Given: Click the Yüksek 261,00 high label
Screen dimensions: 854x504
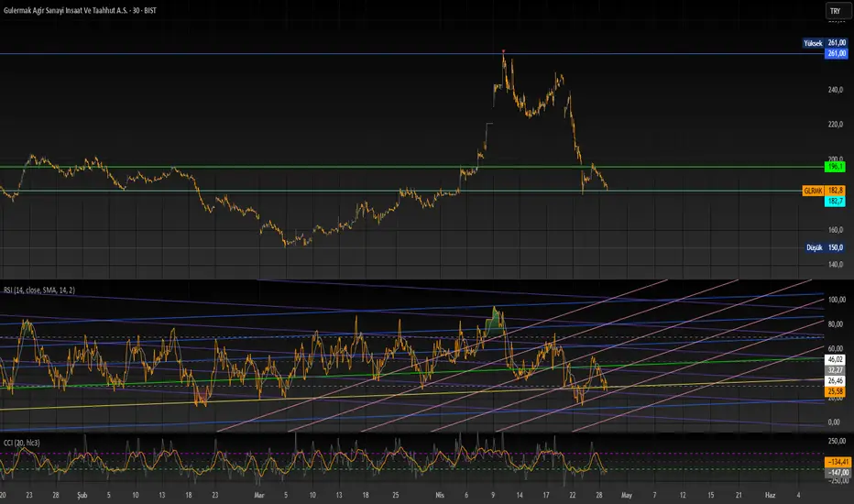Looking at the screenshot, I should coord(825,42).
